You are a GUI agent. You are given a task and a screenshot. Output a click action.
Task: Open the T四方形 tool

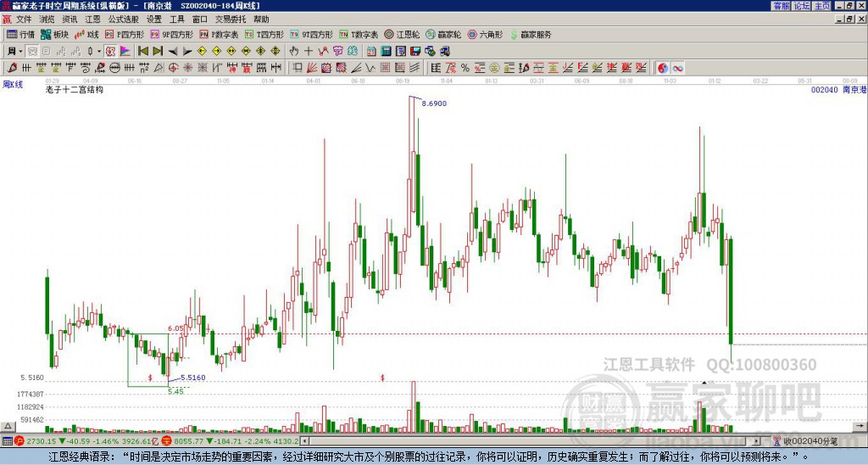point(264,34)
